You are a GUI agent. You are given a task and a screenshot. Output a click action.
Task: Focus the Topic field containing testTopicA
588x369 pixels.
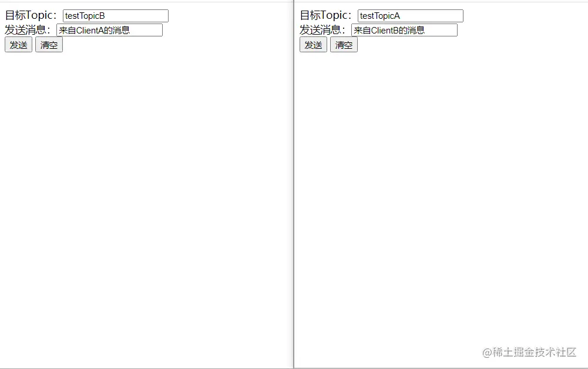pos(410,16)
